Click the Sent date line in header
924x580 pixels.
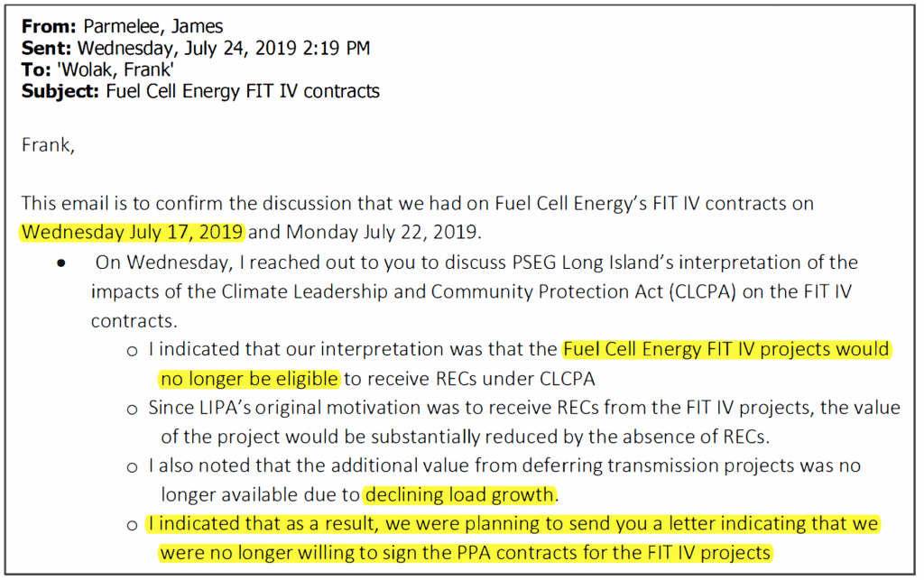tap(195, 49)
